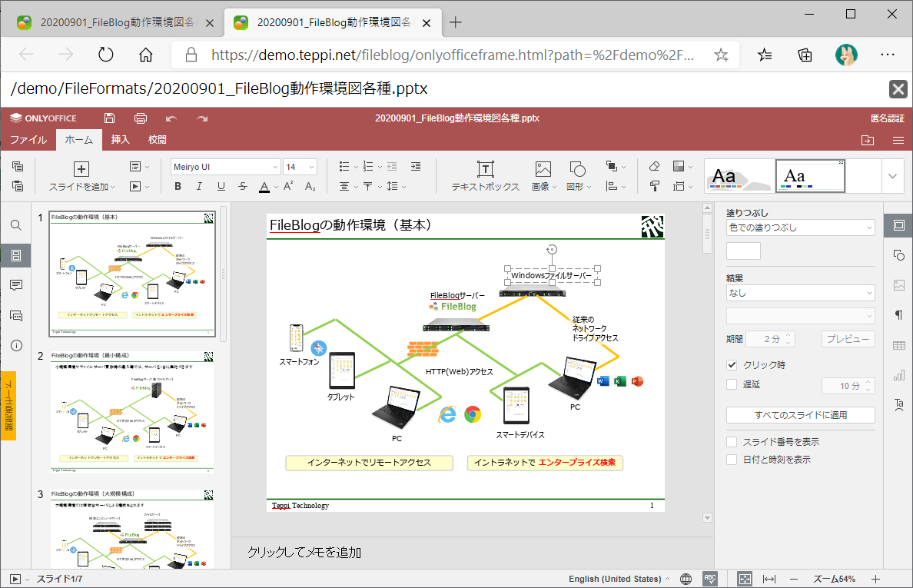Select the first Aa slide theme

click(x=739, y=176)
